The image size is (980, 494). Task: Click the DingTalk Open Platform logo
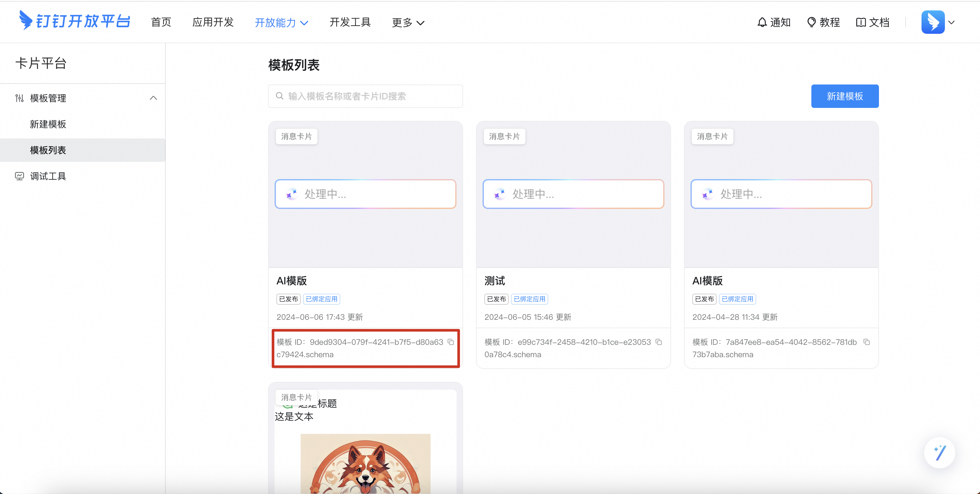74,21
